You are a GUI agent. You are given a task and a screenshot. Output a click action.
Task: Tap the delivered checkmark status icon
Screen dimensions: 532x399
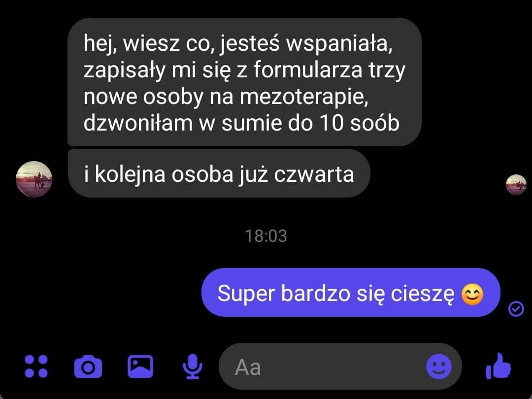tap(516, 309)
